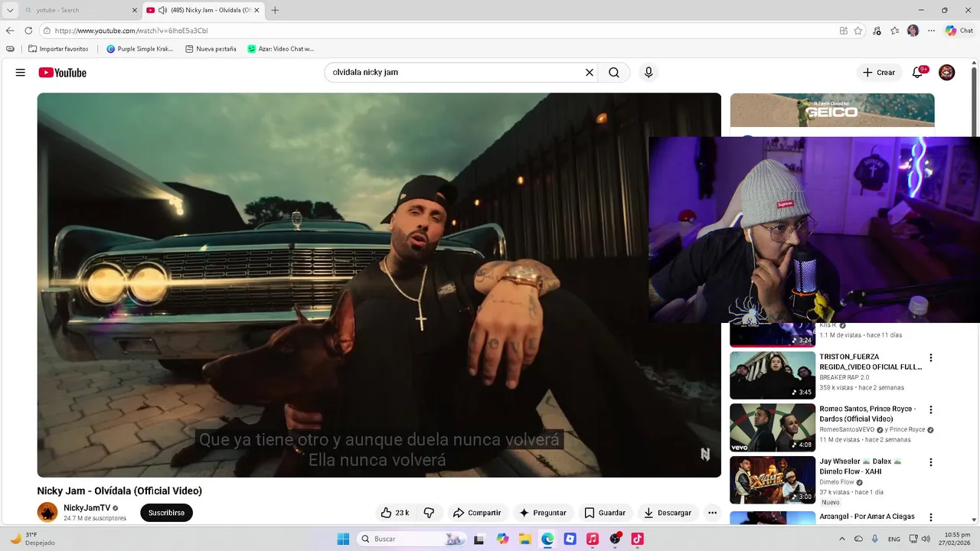
Task: Open the Apple Music taskbar icon
Action: pyautogui.click(x=592, y=539)
